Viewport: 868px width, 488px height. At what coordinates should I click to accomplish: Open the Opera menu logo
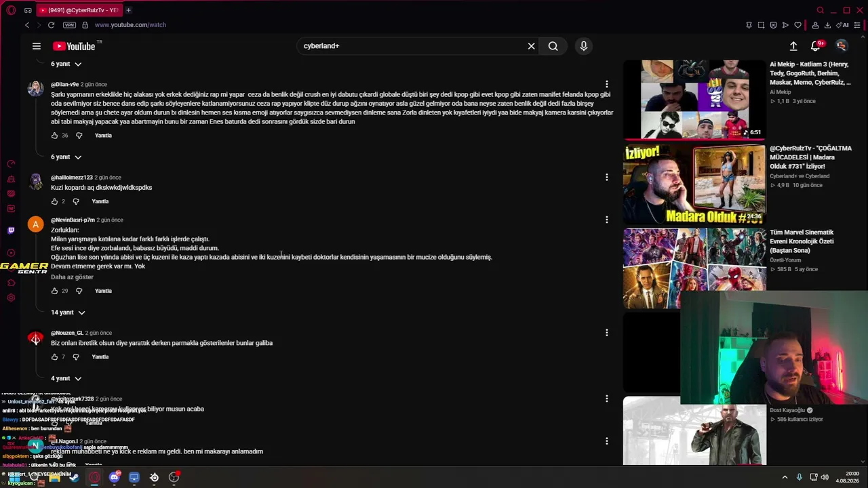click(x=11, y=10)
